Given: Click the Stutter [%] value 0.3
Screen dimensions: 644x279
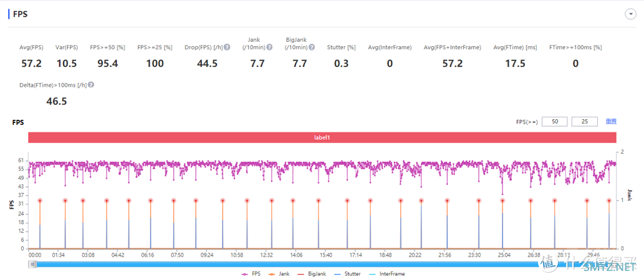Looking at the screenshot, I should click(x=341, y=63).
